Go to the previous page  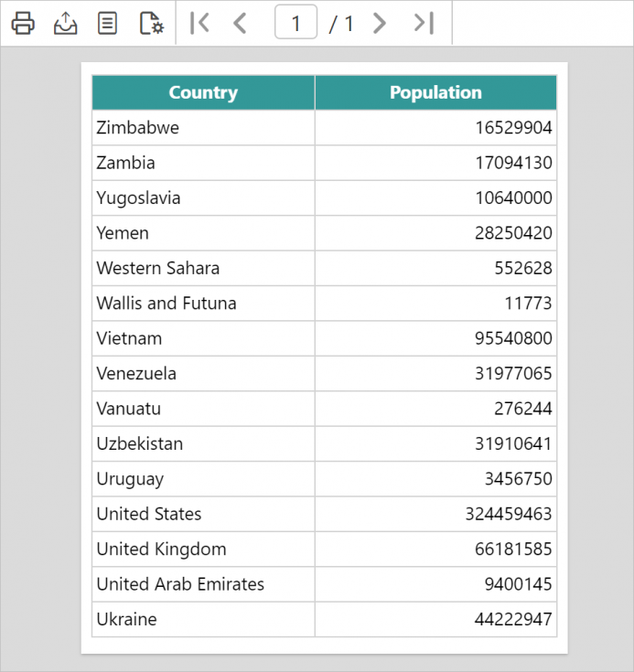pos(240,23)
